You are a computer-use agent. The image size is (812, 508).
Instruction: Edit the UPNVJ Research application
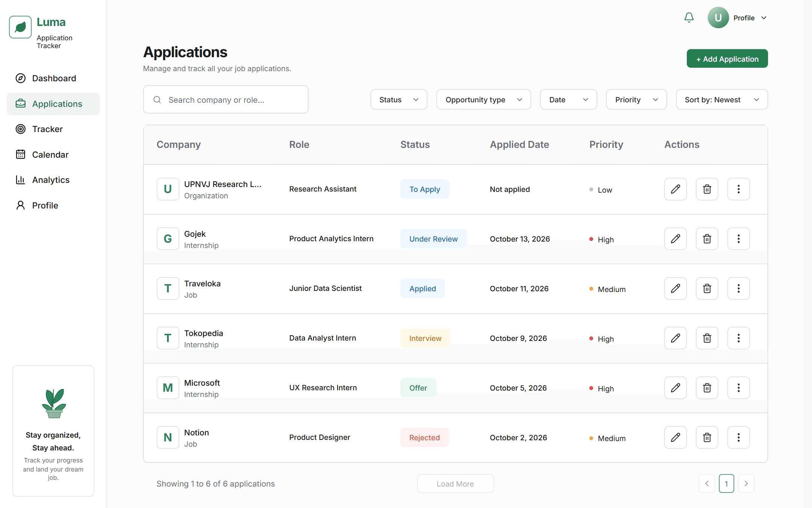click(x=675, y=189)
